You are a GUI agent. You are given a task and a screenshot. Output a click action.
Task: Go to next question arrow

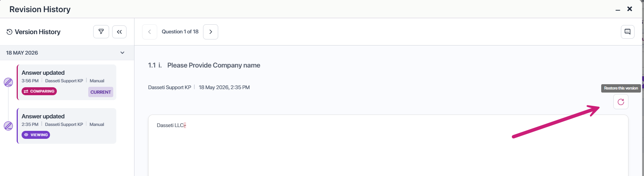[x=211, y=32]
